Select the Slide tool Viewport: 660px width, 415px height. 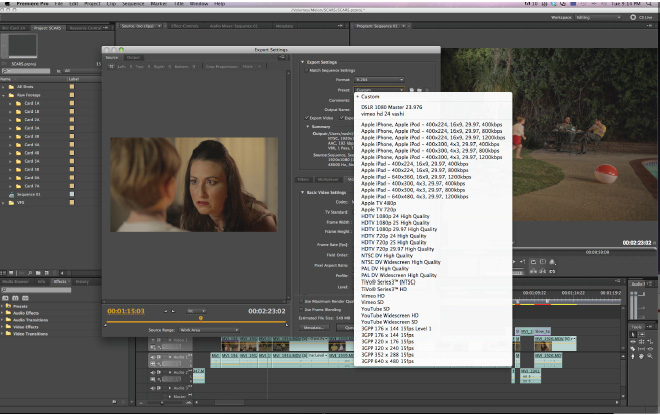651,349
